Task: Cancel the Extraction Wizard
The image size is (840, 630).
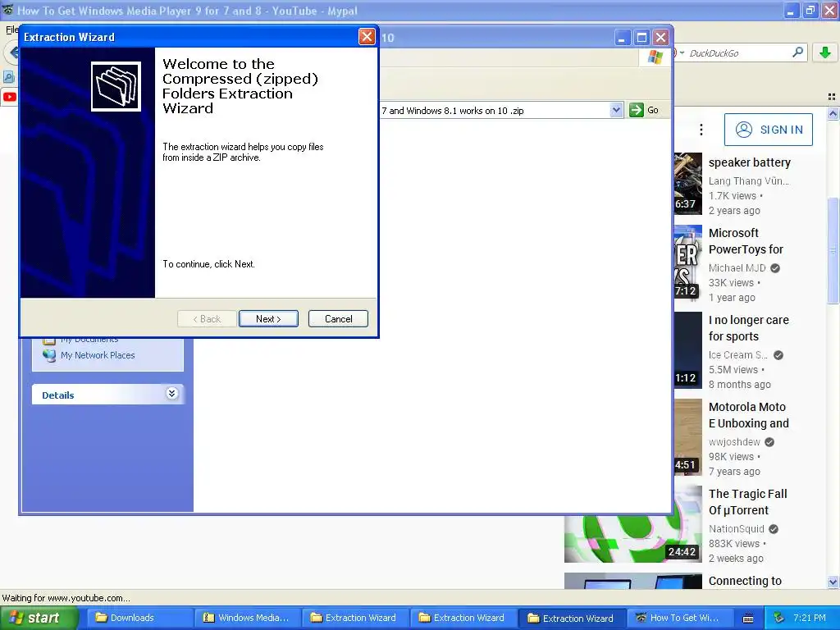Action: pyautogui.click(x=338, y=319)
